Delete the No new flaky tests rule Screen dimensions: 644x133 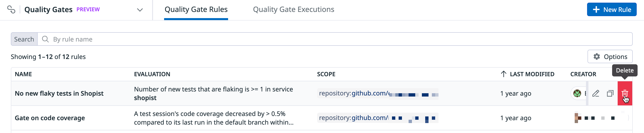coord(625,94)
